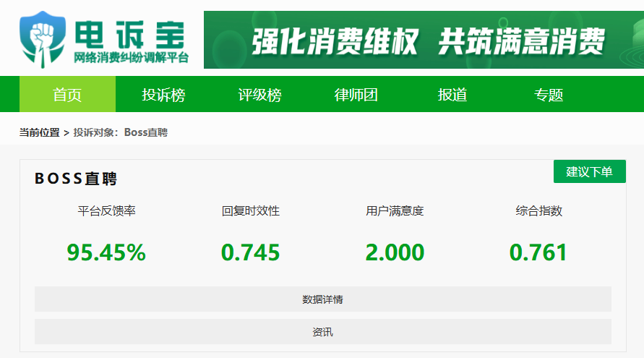
Task: Click 当前位置 breadcrumb text
Action: pos(40,132)
